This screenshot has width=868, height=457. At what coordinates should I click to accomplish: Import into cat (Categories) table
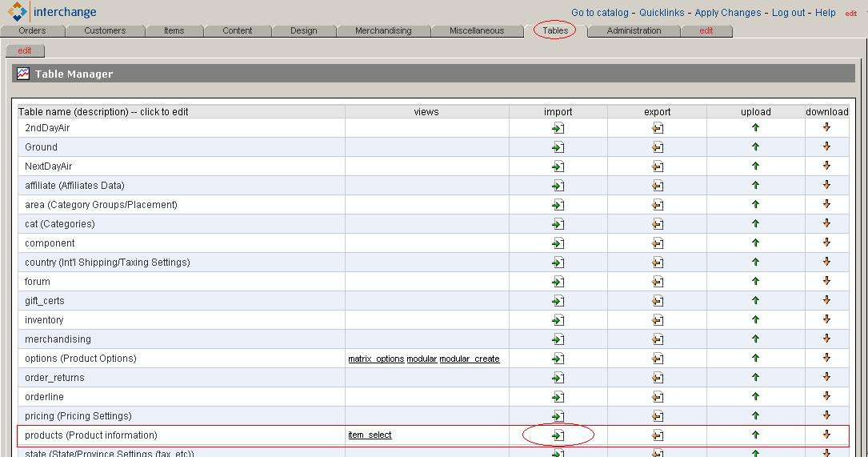tap(558, 224)
